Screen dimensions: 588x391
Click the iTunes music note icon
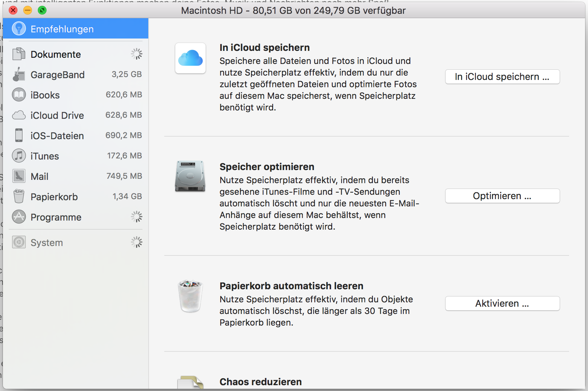[19, 156]
